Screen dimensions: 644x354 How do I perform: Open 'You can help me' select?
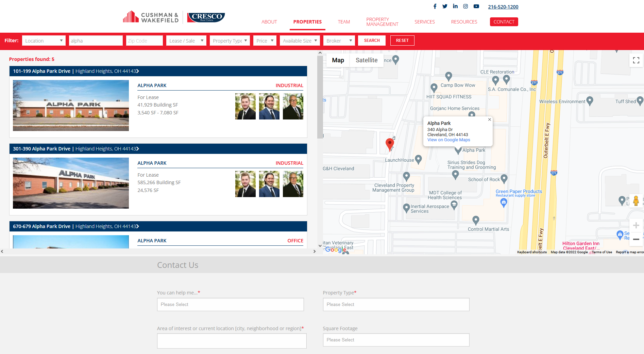[230, 304]
